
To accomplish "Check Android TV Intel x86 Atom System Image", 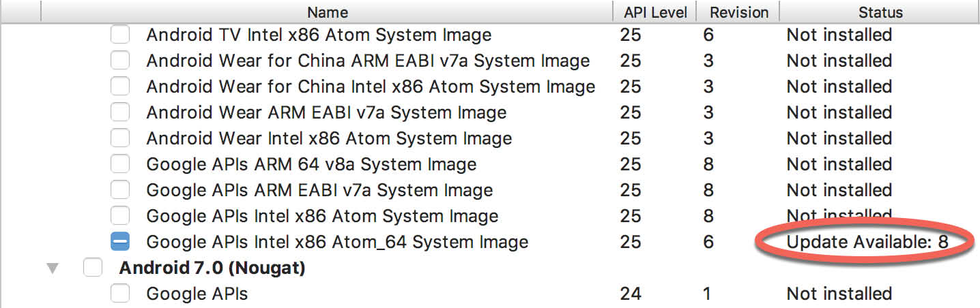I will (120, 35).
